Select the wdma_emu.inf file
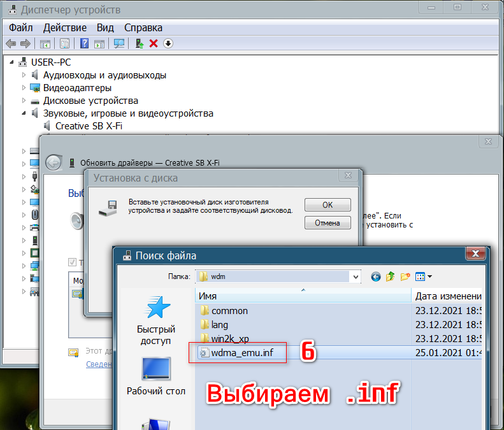The image size is (504, 430). tap(236, 352)
